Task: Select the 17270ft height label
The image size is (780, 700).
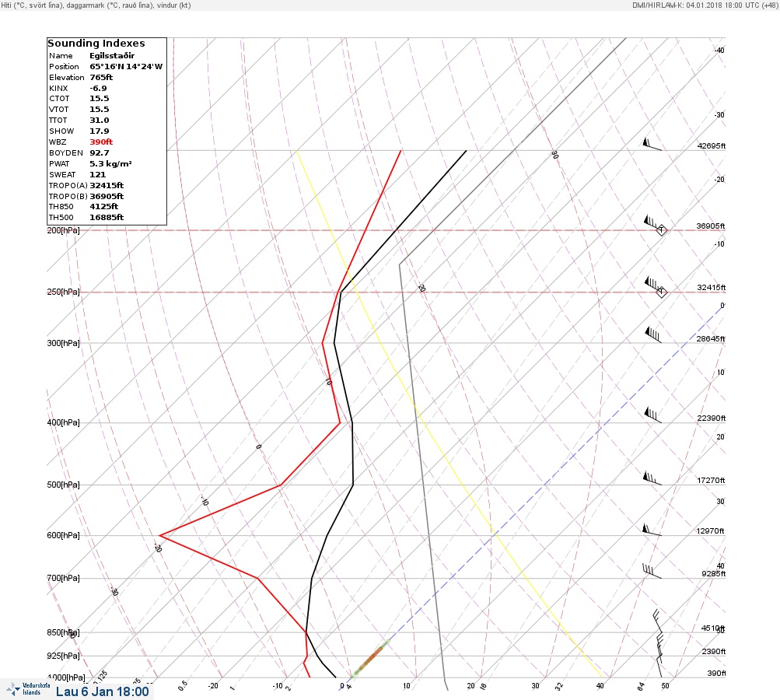Action: click(x=712, y=481)
